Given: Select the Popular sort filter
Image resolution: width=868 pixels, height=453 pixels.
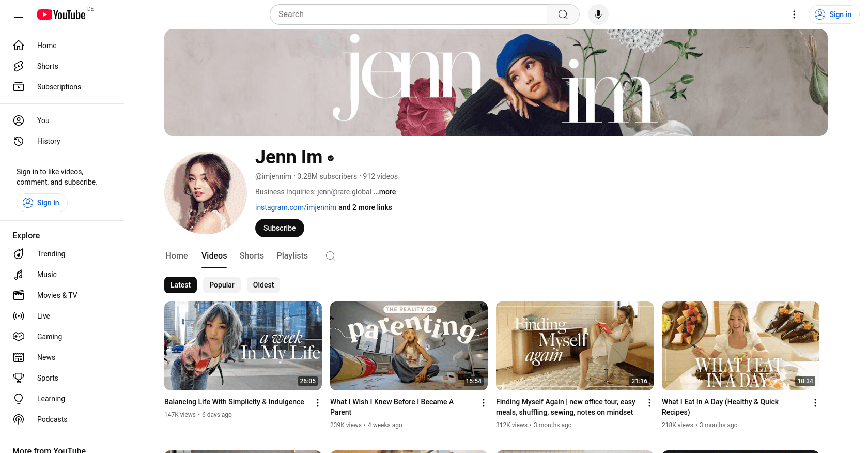Looking at the screenshot, I should pos(222,285).
